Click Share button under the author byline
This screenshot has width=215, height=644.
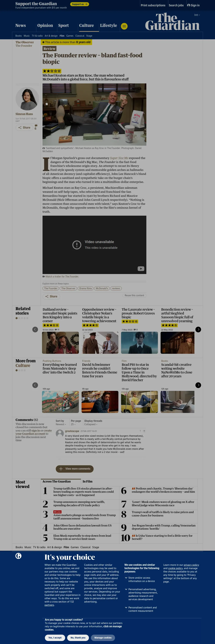tap(24, 128)
